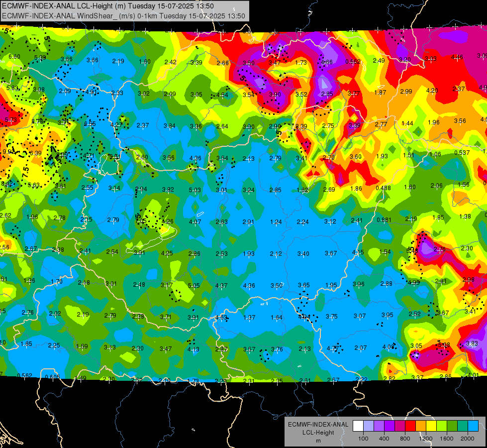The image size is (487, 448).
Task: Click the wind shear value 8.78
Action: click(37, 121)
